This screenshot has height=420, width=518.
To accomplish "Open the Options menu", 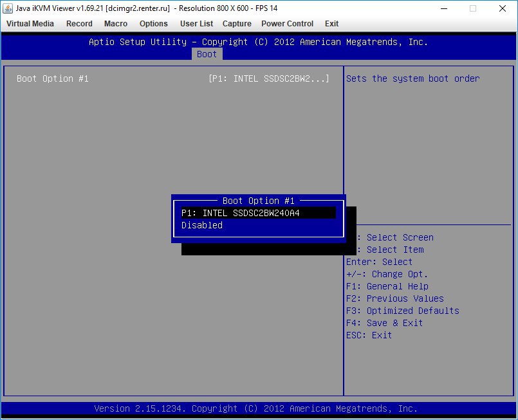I will [154, 24].
